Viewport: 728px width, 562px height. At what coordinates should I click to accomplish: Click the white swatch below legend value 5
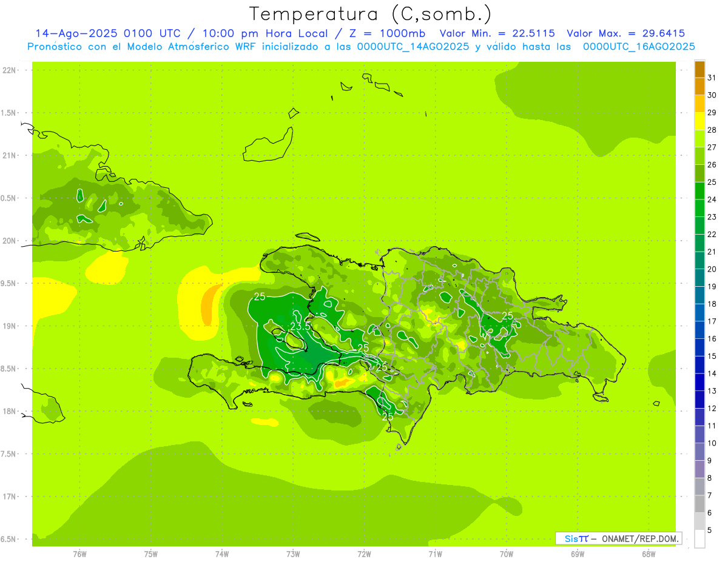coord(699,539)
